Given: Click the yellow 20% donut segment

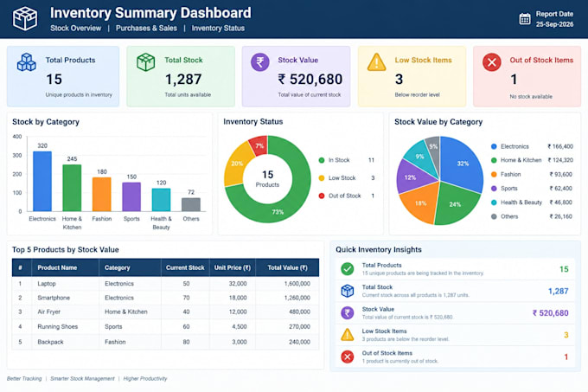Looking at the screenshot, I should point(236,164).
